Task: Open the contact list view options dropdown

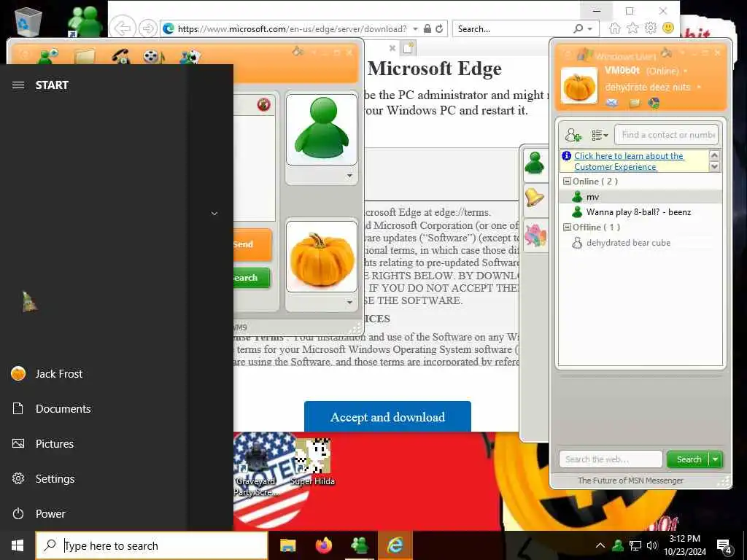Action: coord(600,135)
